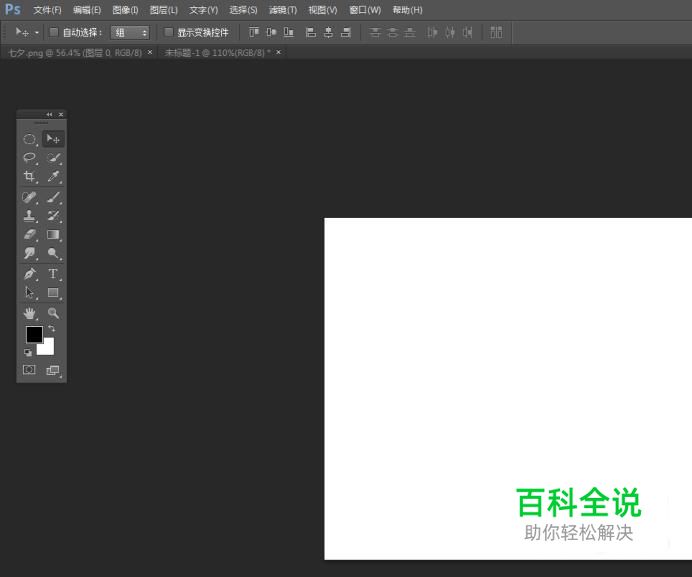Open the 滤镜(T) menu
Screen dimensions: 692x577
pyautogui.click(x=282, y=10)
